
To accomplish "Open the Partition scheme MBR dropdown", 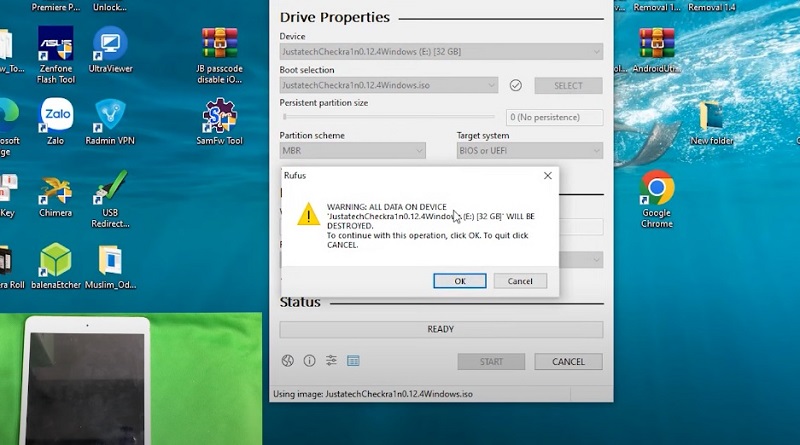I will [x=352, y=151].
